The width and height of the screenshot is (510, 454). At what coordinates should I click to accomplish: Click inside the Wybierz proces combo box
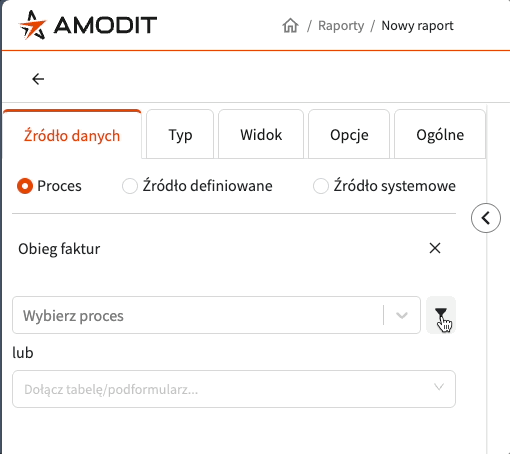coord(216,315)
